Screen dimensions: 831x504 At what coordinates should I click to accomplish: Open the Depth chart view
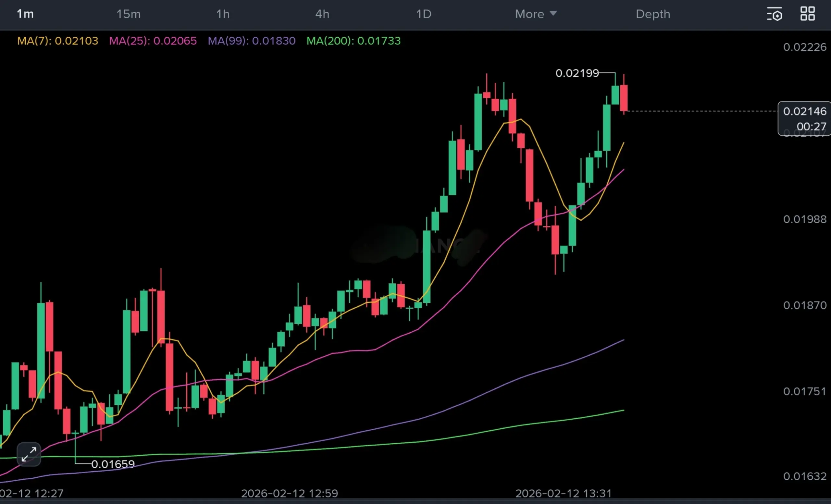click(x=653, y=14)
